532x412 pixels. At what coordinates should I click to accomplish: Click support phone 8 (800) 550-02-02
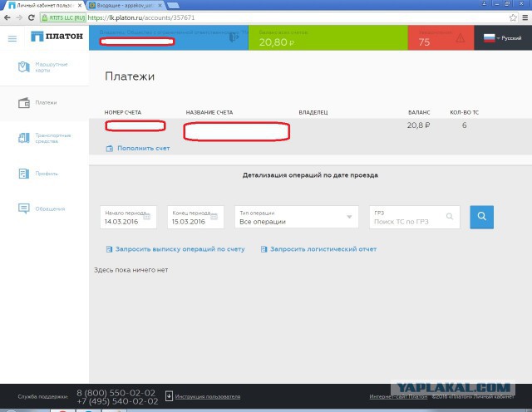116,393
